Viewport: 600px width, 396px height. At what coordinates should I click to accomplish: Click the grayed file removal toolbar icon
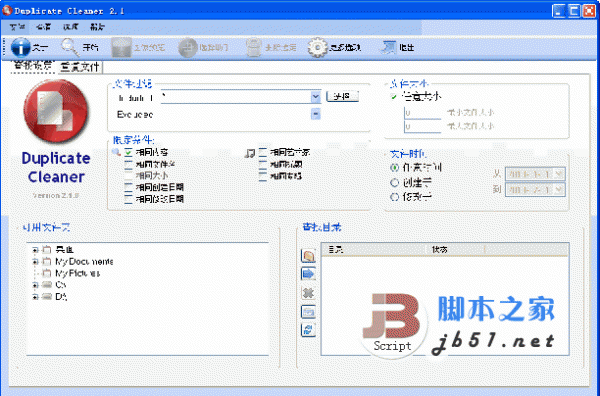(x=253, y=47)
